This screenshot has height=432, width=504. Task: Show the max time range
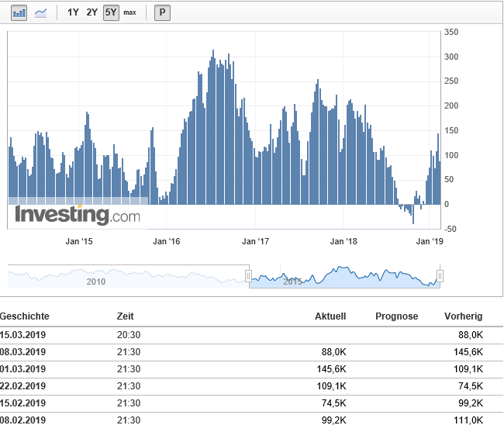pos(129,12)
